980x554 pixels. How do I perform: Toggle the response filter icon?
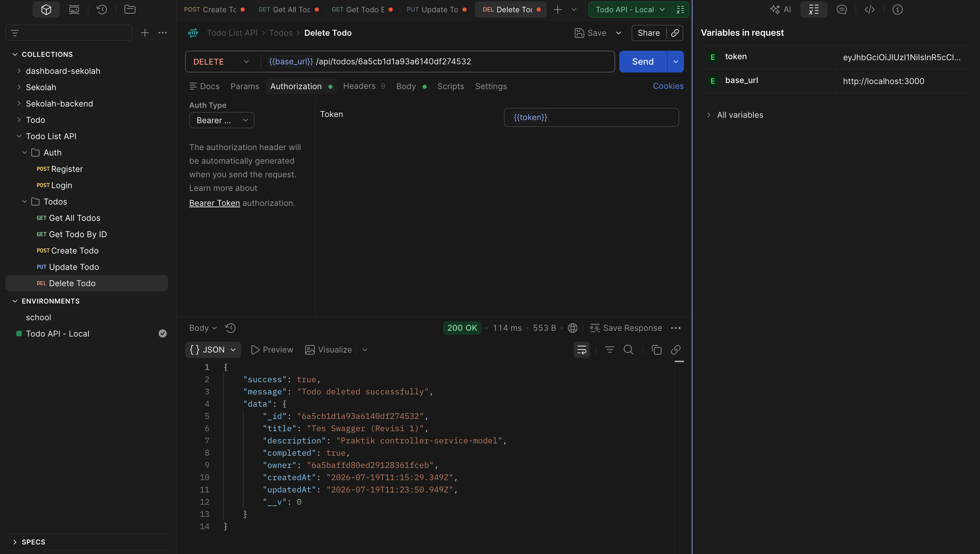[609, 350]
